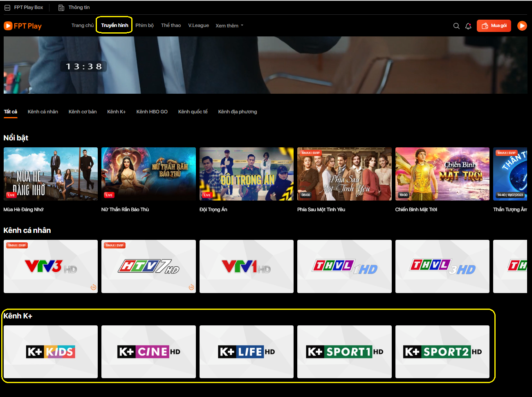
Task: Open Phía Sau Một Tình Yêu thumbnail
Action: pyautogui.click(x=344, y=174)
